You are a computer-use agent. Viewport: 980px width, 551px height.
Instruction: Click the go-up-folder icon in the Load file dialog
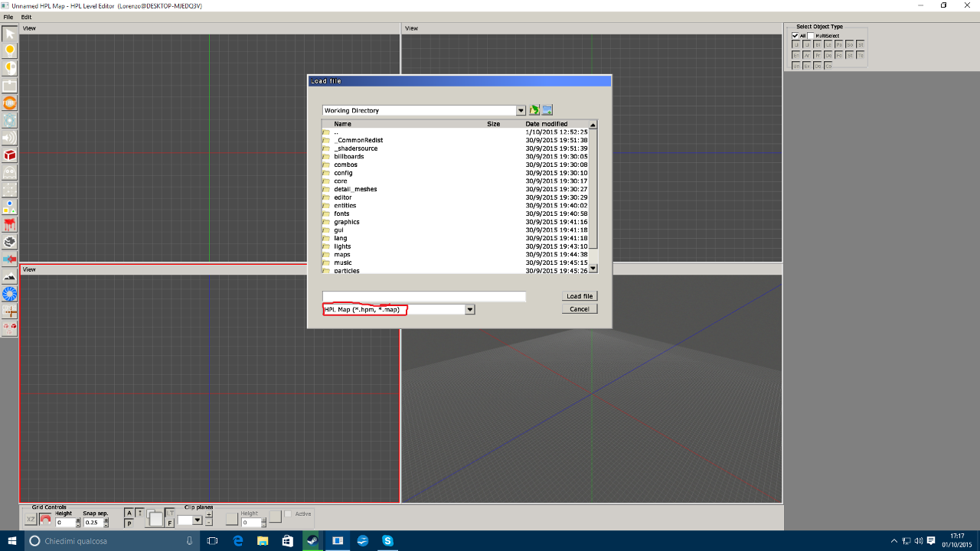click(x=534, y=110)
